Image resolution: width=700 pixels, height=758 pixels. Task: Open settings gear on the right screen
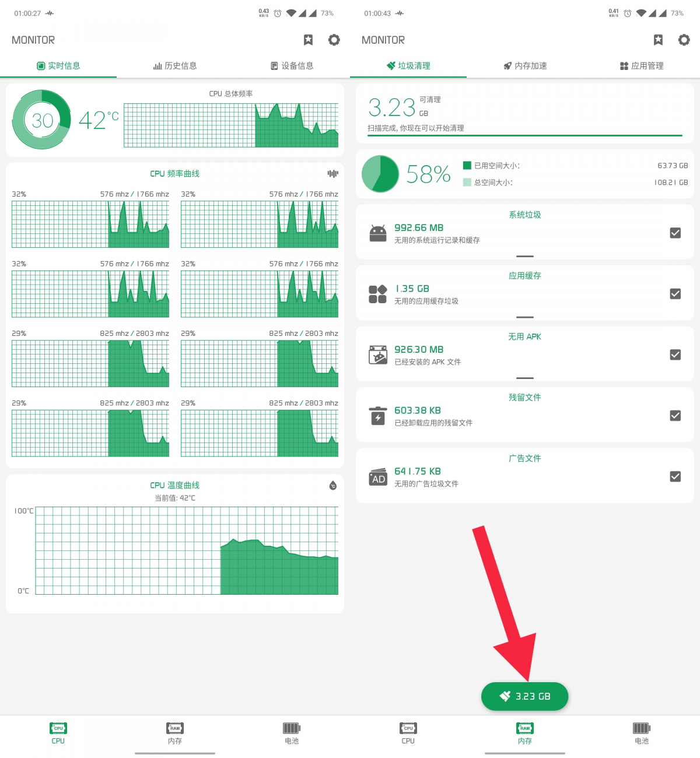point(684,40)
